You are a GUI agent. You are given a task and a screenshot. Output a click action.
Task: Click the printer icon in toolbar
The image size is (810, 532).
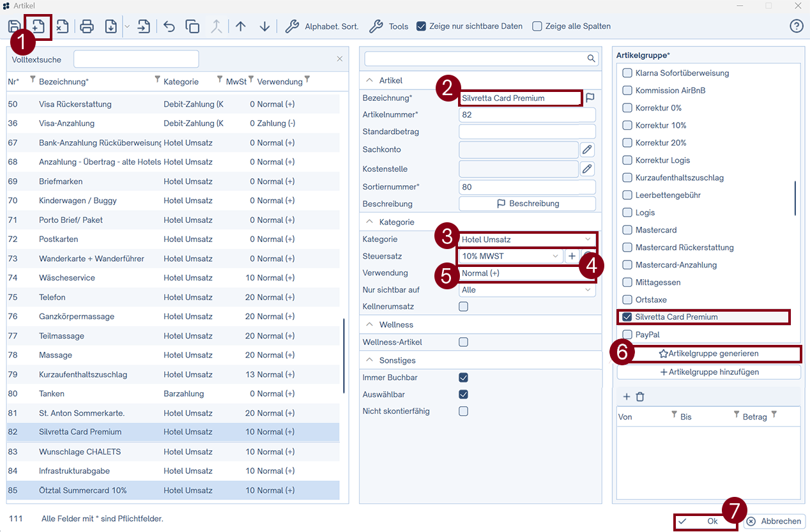coord(87,26)
